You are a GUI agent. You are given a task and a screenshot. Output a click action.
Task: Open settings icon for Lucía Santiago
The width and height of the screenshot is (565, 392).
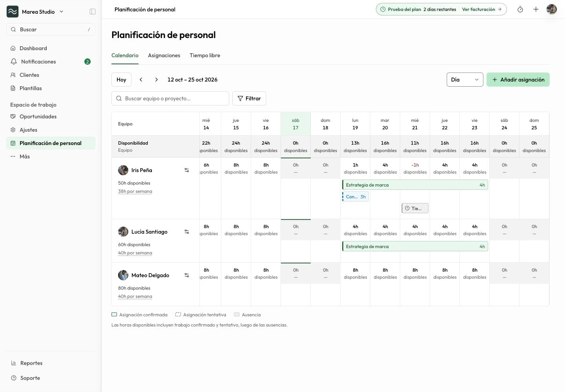(x=187, y=232)
